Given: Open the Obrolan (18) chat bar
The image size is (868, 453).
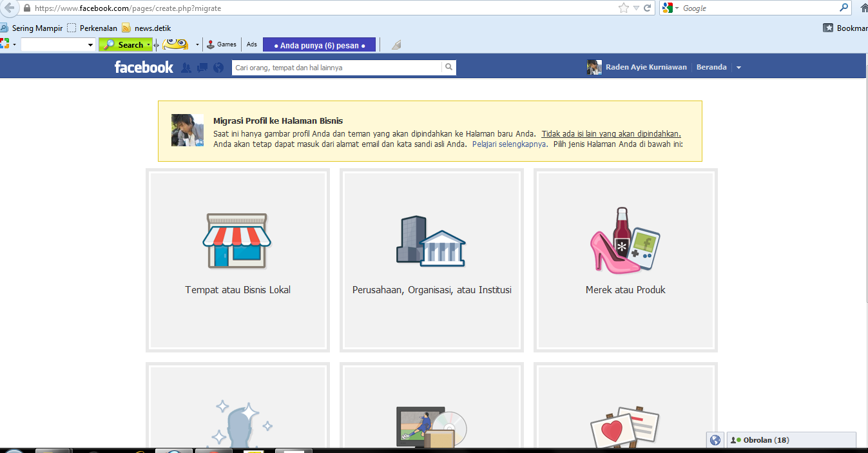Looking at the screenshot, I should 791,440.
